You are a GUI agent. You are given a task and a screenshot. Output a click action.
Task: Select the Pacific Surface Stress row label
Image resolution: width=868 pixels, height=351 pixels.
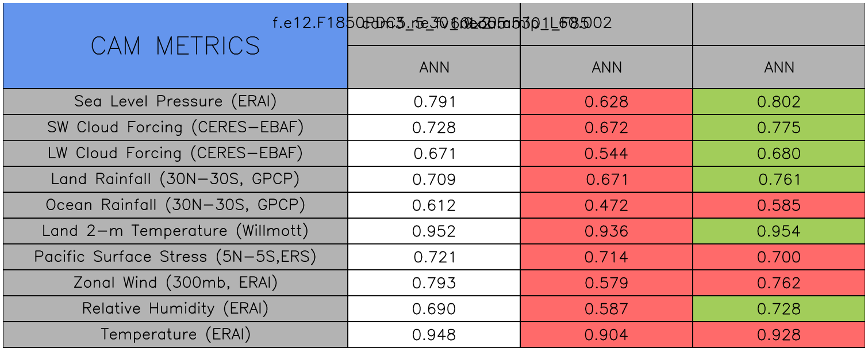coord(175,257)
